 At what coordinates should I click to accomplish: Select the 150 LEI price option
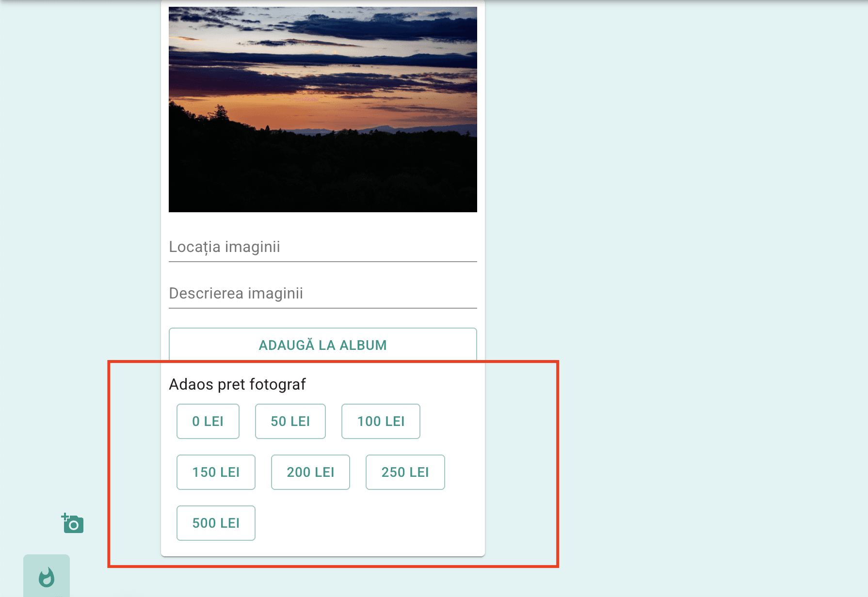216,472
